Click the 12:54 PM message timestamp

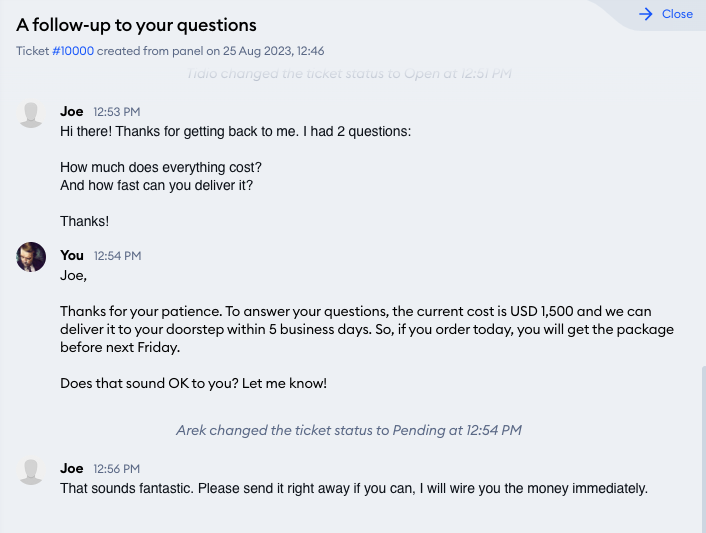point(118,256)
